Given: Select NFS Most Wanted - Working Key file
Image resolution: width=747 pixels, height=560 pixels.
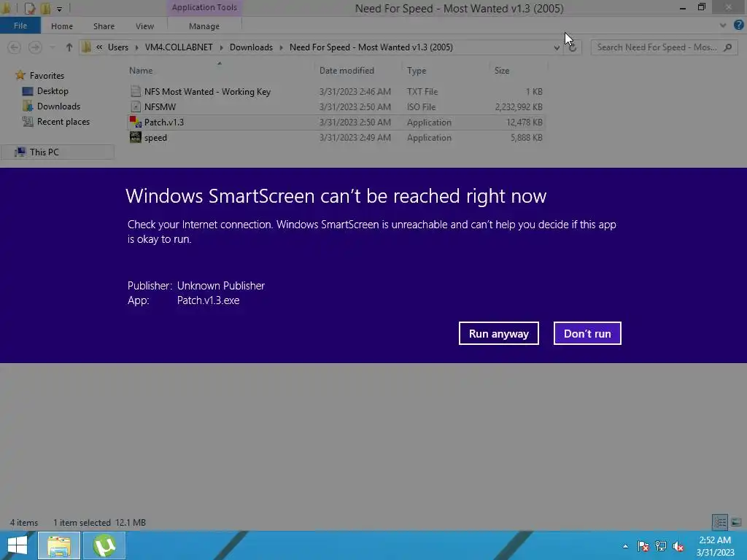Looking at the screenshot, I should 207,91.
